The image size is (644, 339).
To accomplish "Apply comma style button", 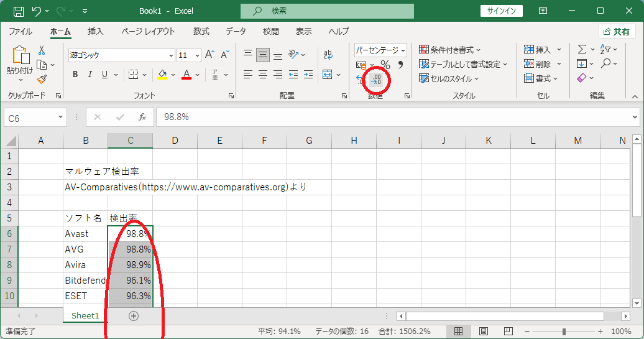I will 400,65.
